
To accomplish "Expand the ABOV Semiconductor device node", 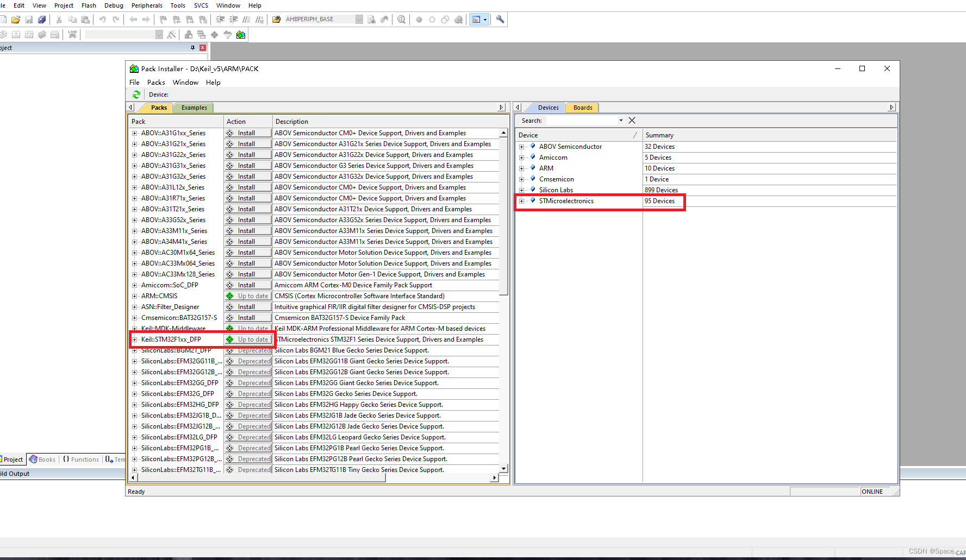I will click(x=521, y=147).
